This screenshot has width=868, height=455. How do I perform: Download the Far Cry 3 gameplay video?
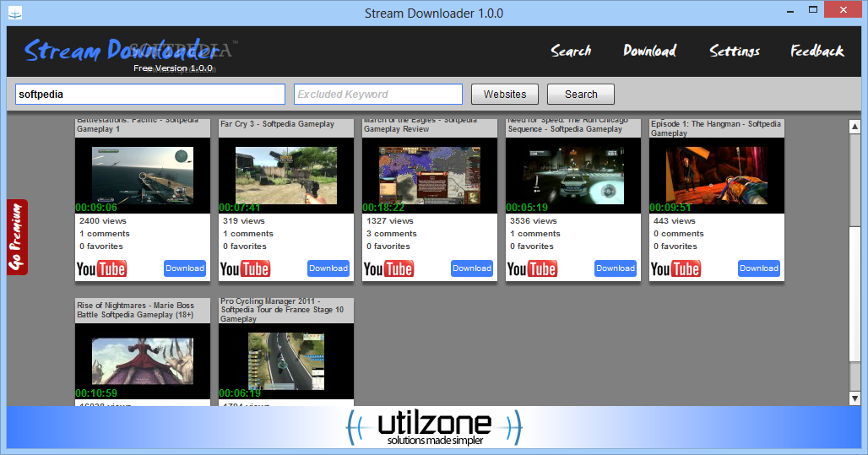click(x=328, y=268)
